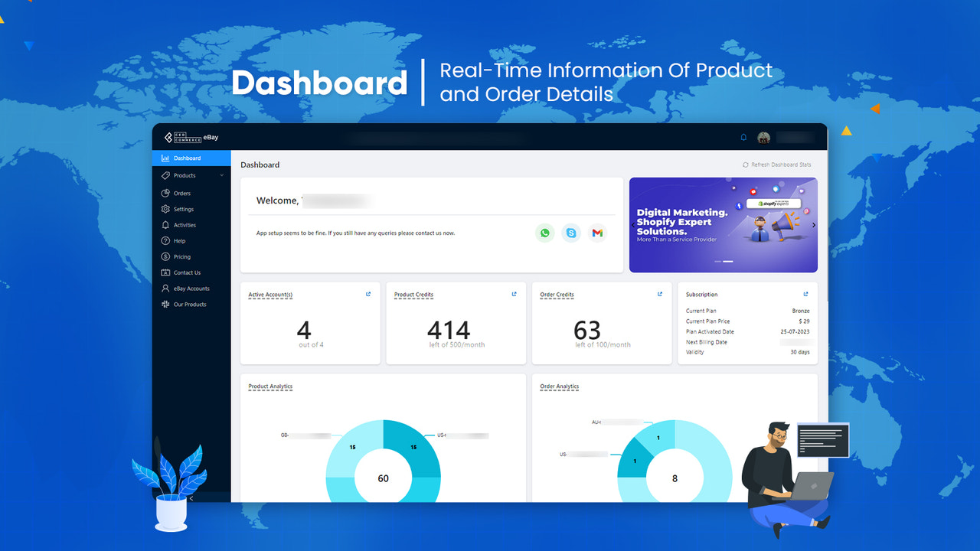
Task: Email support using the Gmail icon
Action: [x=597, y=233]
